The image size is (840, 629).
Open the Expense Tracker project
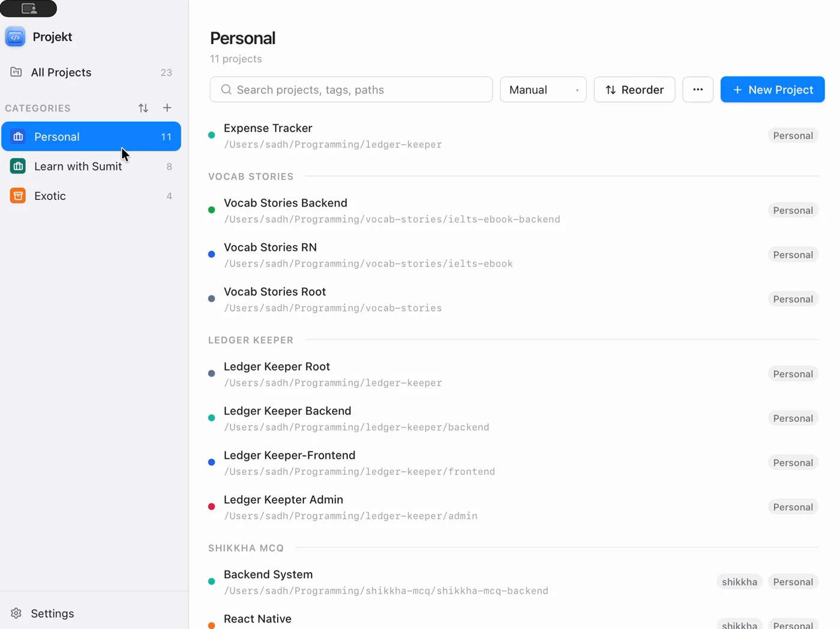coord(513,136)
